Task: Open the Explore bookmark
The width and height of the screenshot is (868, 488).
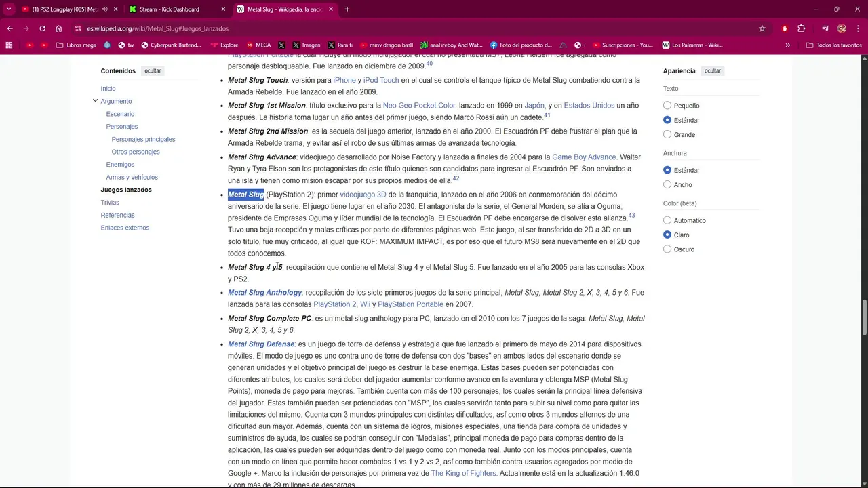Action: 224,45
